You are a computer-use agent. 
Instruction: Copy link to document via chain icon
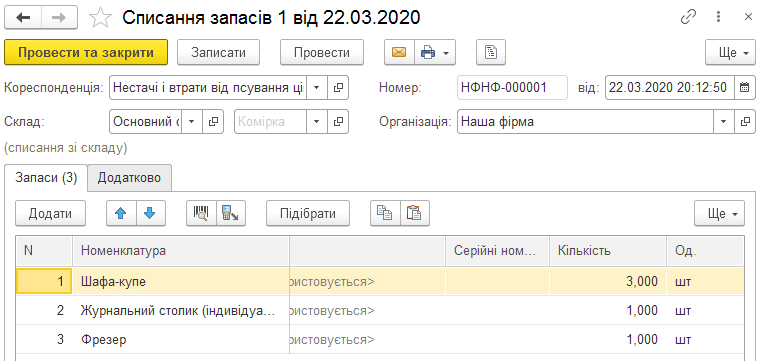[x=688, y=17]
